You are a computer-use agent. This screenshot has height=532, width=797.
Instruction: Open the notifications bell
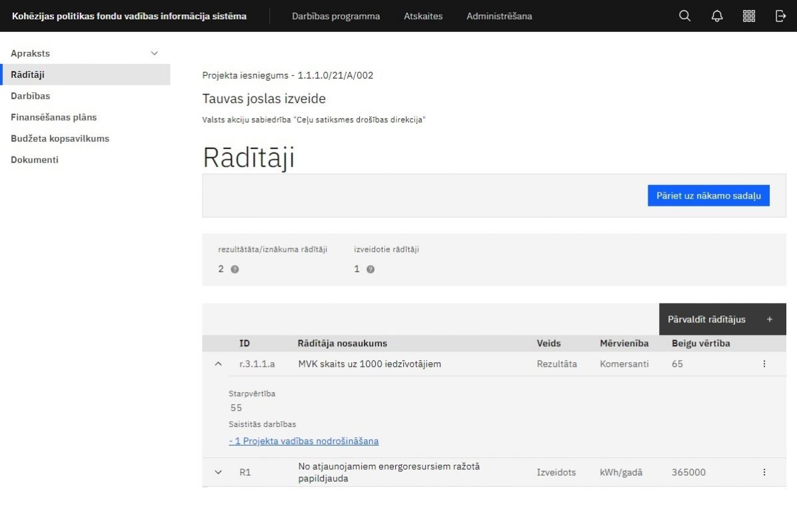(x=717, y=16)
